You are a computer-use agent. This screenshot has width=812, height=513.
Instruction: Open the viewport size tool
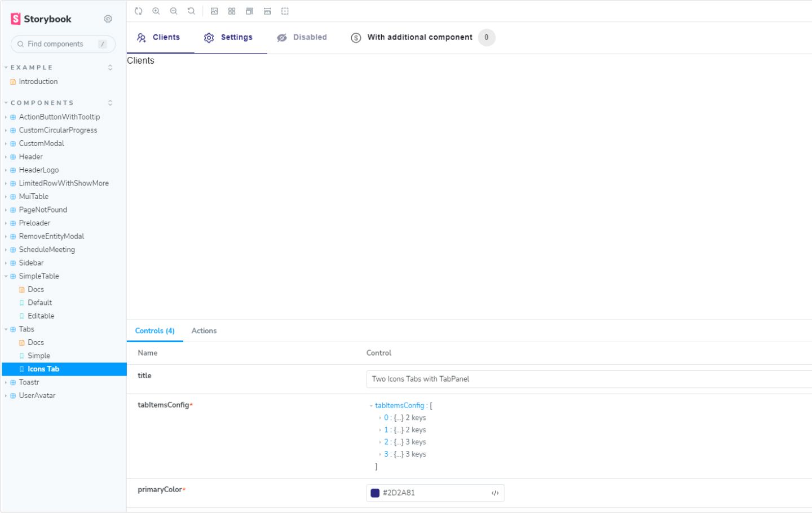coord(249,11)
